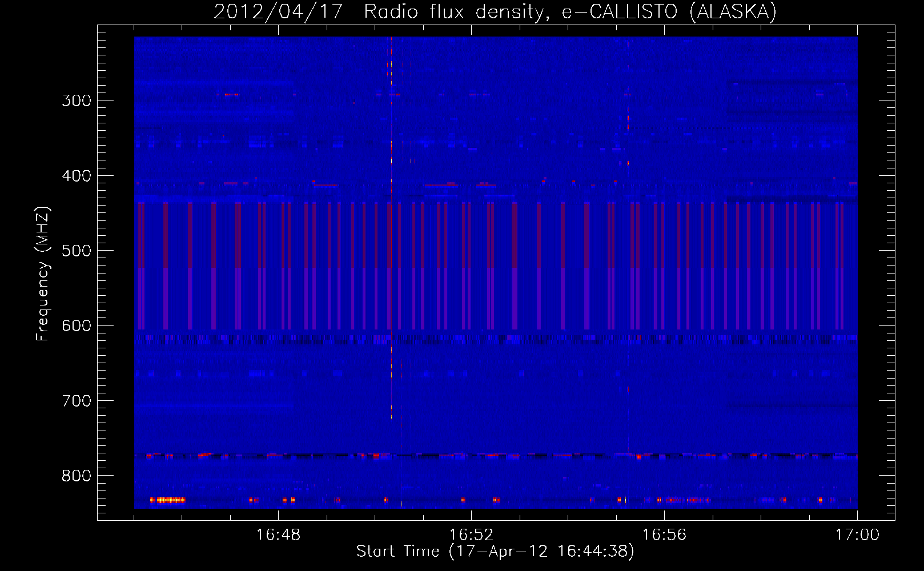The width and height of the screenshot is (924, 571).
Task: Click the 'Start Time (17-Apr-12 16:44:38)' label
Action: click(495, 551)
